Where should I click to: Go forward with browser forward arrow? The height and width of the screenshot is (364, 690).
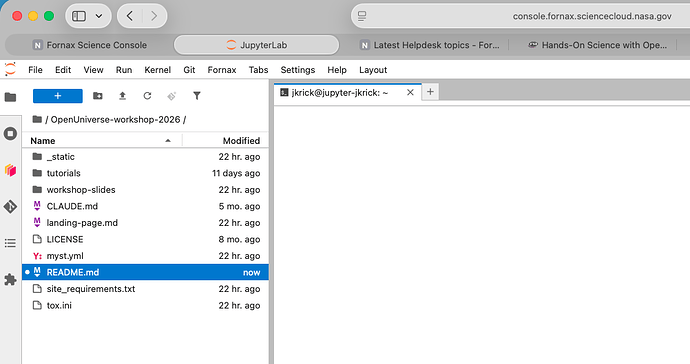[x=154, y=16]
